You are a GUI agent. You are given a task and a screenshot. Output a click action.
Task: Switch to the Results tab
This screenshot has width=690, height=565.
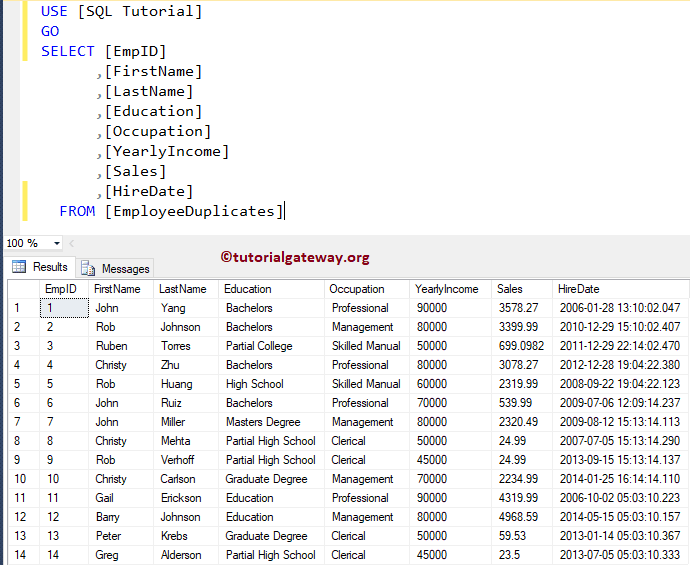[40, 267]
